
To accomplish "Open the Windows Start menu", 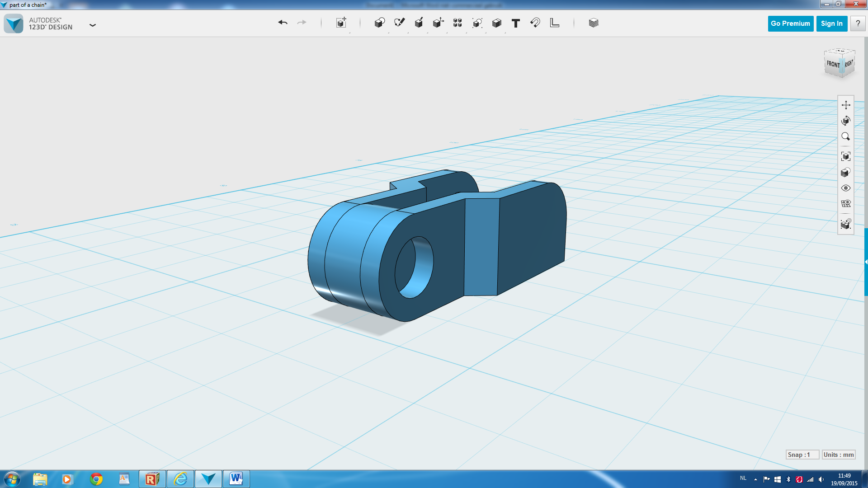I will tap(12, 479).
